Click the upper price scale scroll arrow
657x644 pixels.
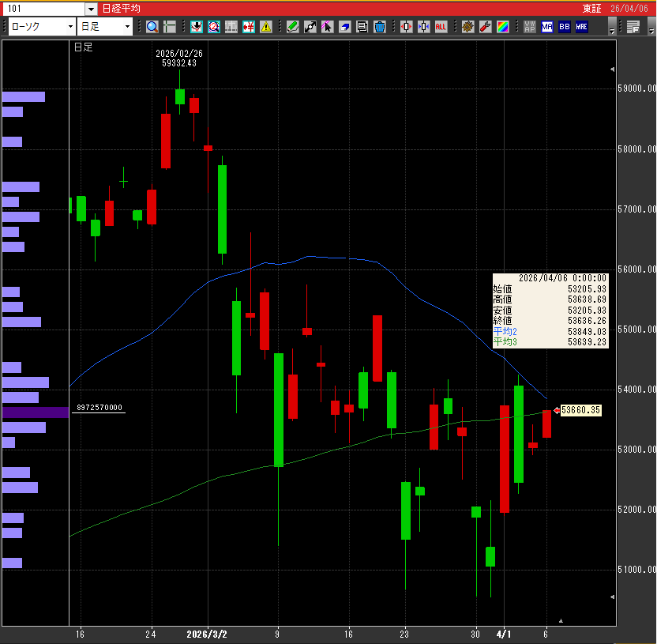(x=612, y=70)
